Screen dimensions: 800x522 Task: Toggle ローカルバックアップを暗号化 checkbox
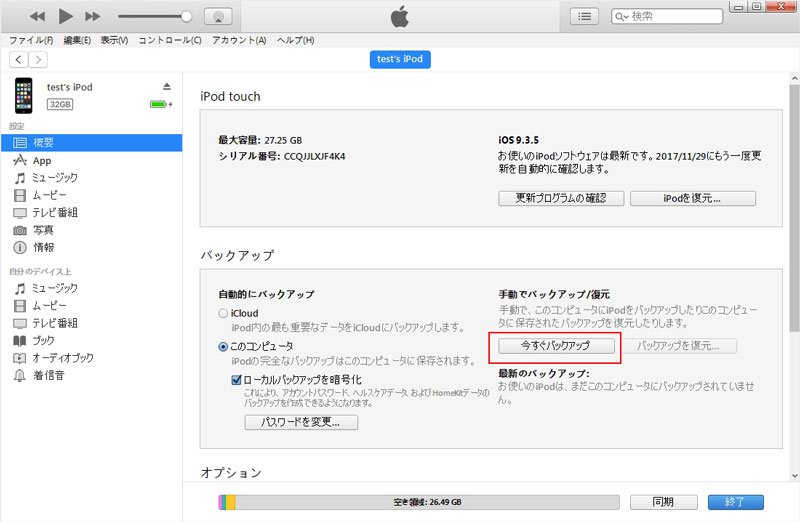point(236,380)
